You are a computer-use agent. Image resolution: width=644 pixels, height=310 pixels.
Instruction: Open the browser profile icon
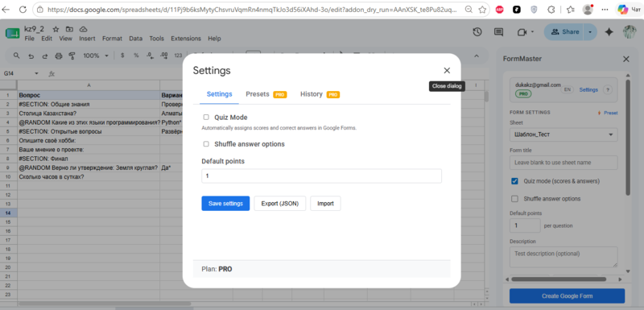(x=588, y=10)
